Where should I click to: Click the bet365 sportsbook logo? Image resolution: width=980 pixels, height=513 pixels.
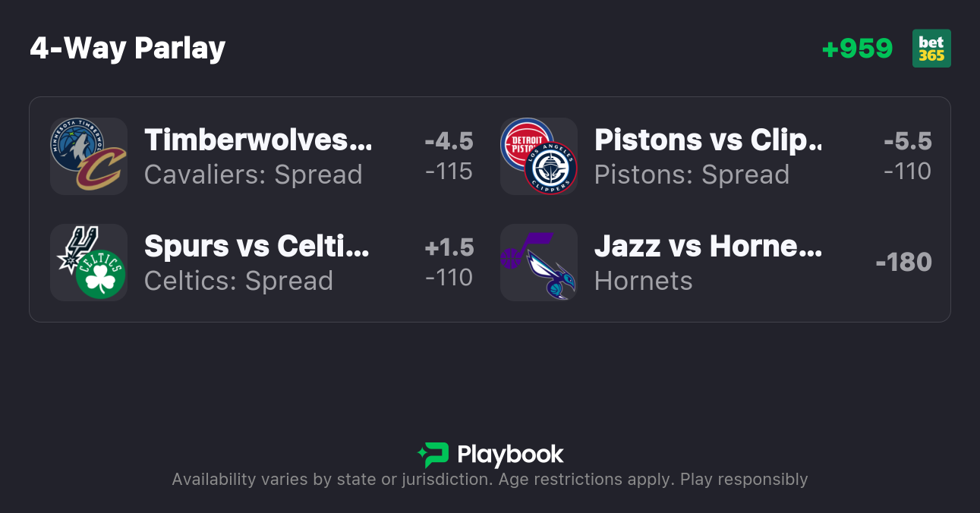(x=931, y=49)
